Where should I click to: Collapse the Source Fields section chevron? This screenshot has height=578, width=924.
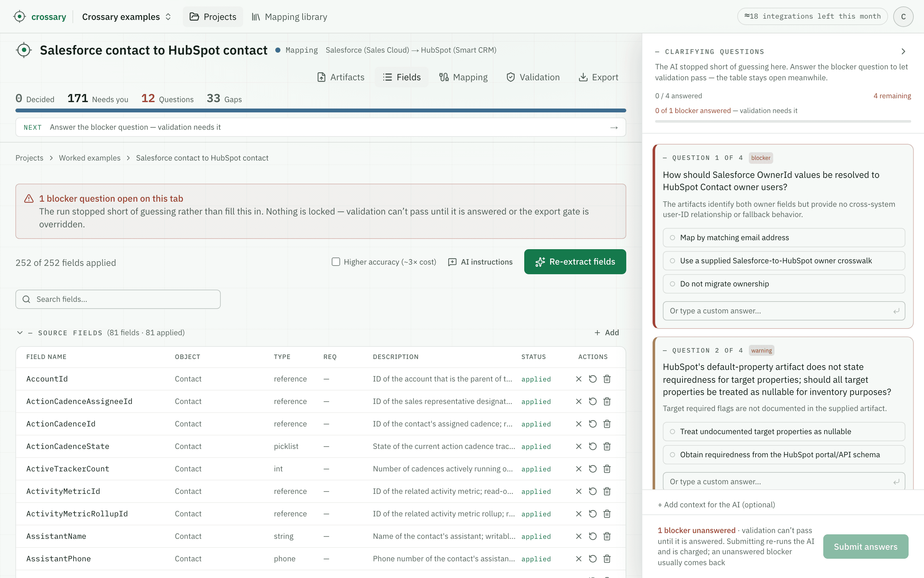click(x=20, y=333)
